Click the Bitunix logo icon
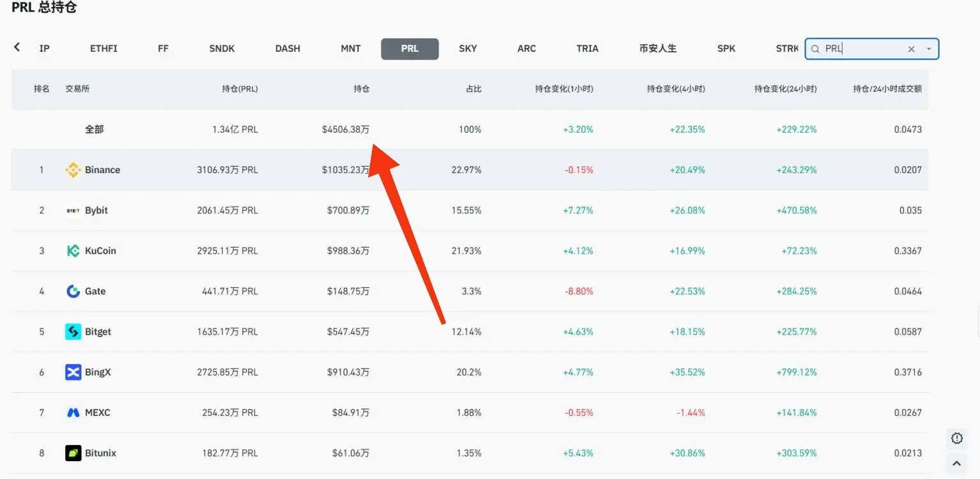The image size is (980, 479). coord(73,453)
